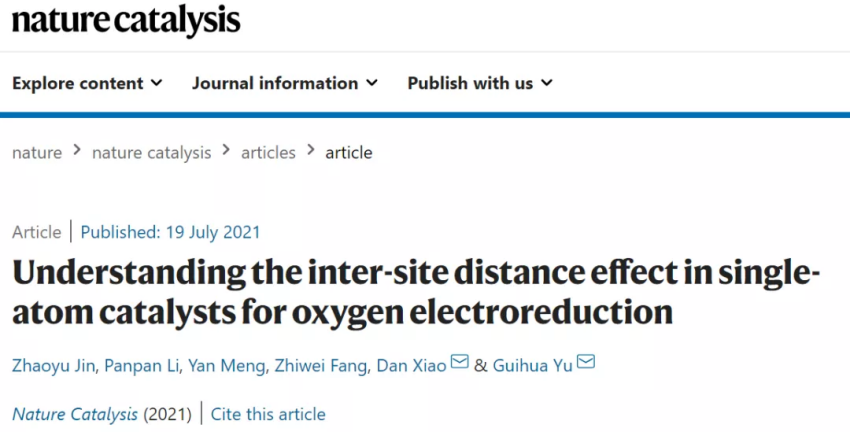Open the Publish with us menu
The width and height of the screenshot is (851, 433).
pos(480,83)
